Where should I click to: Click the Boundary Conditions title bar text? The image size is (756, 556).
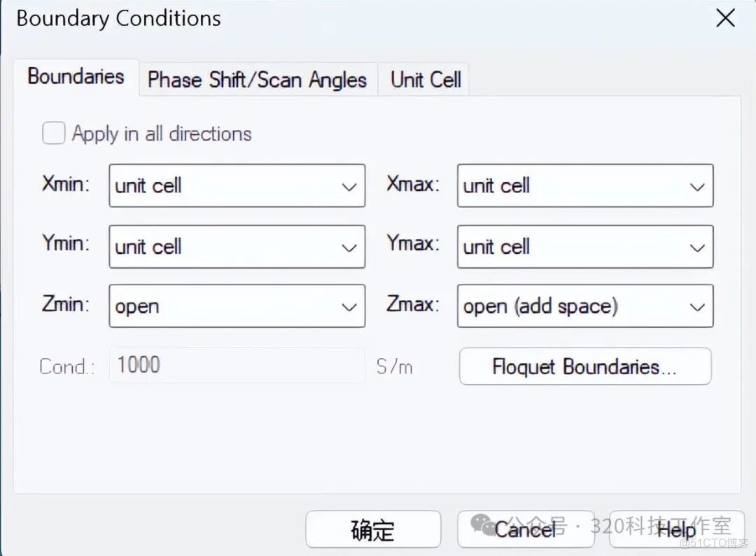tap(118, 19)
